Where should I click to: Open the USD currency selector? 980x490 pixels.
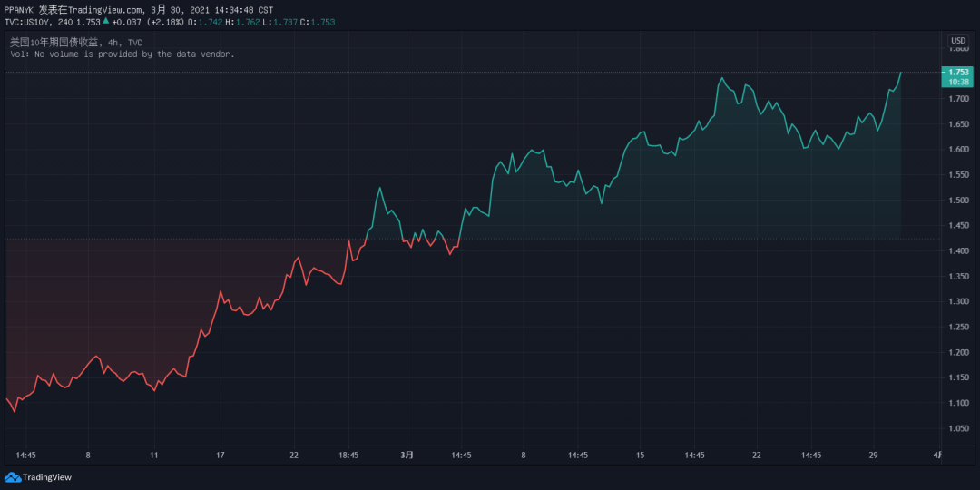957,41
